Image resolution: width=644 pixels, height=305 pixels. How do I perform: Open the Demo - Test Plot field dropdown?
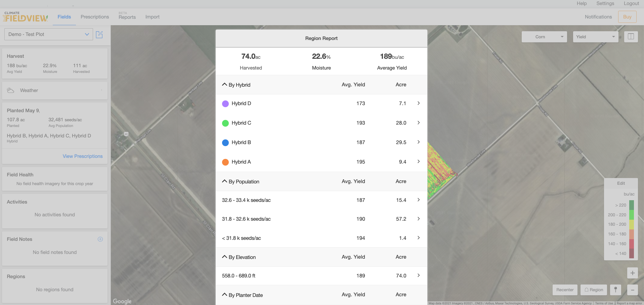coord(49,34)
